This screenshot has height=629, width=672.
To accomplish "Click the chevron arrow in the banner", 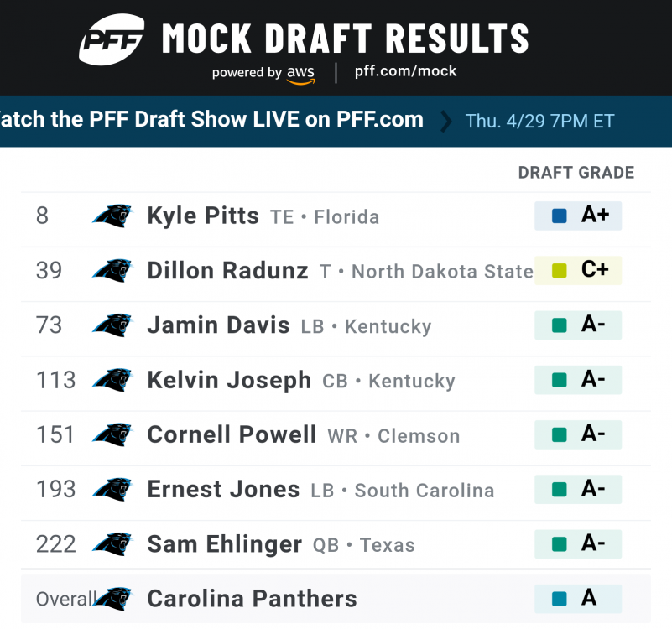I will point(445,121).
